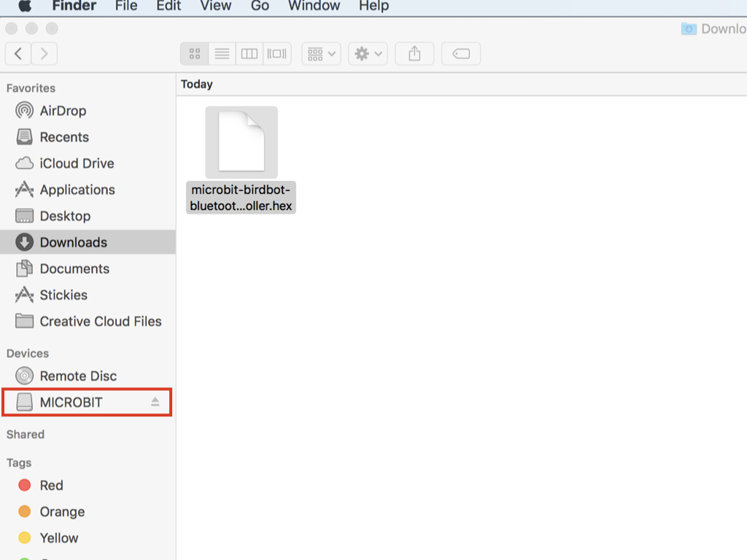The image size is (747, 560).
Task: Open the Edit menu
Action: 169,6
